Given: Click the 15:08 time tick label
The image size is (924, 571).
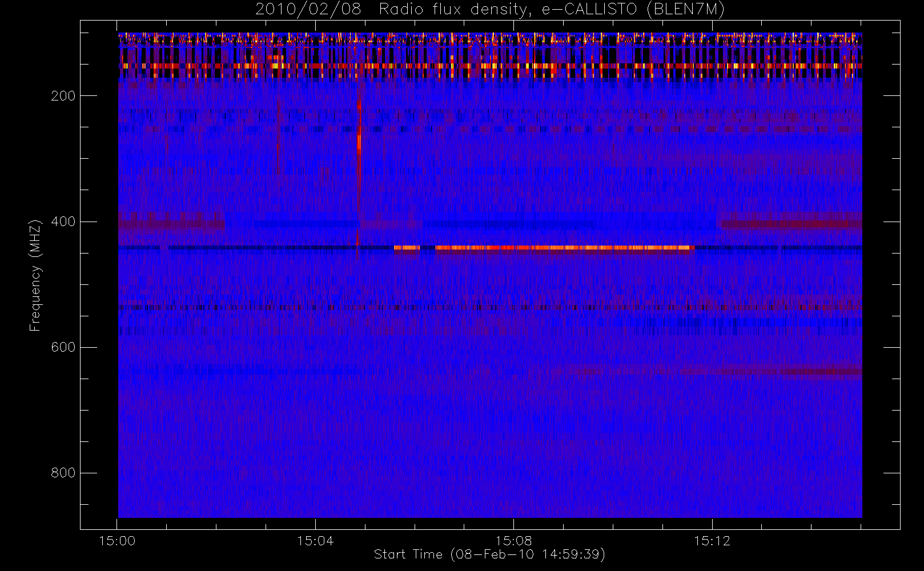Looking at the screenshot, I should point(513,541).
